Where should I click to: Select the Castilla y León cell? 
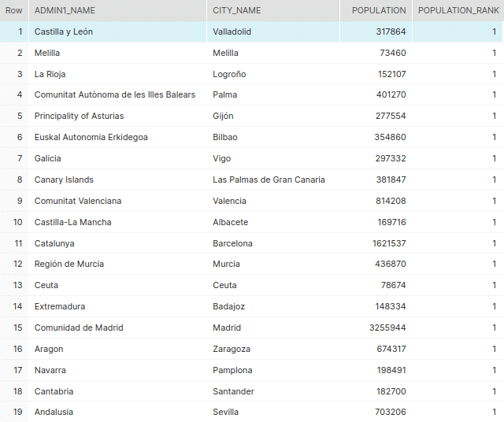coord(64,31)
